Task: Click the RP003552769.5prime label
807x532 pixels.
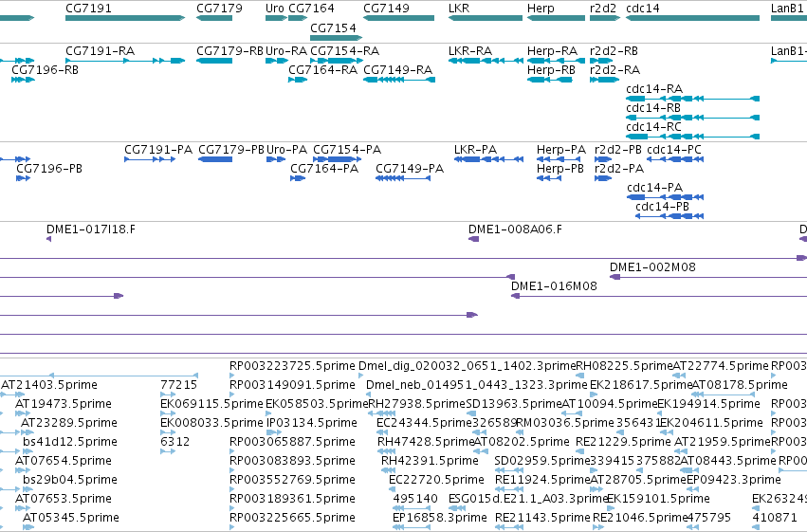Action: click(x=292, y=480)
